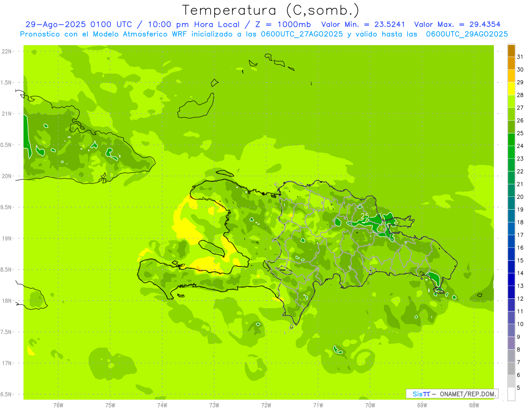
Task: Click the '5' legend value
Action: 518,388
